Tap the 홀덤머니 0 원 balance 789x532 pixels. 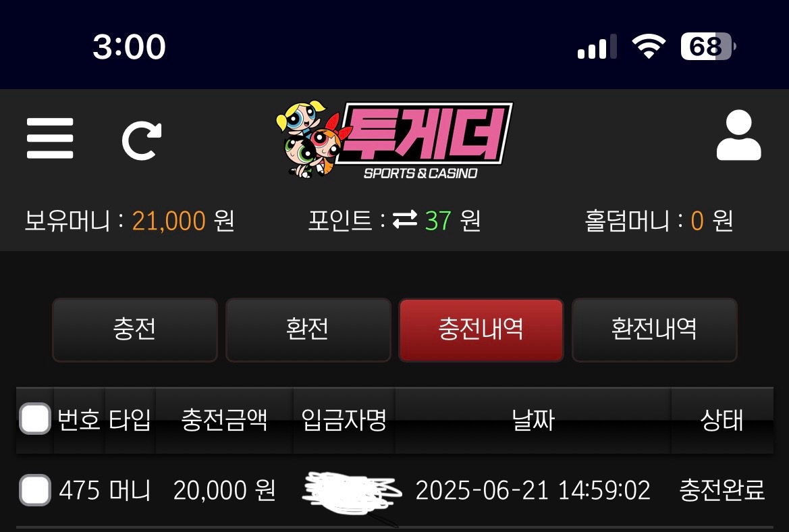click(659, 221)
